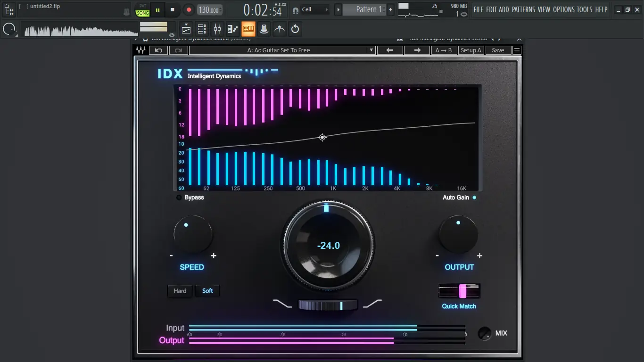Click the plugin redo arrow icon
The height and width of the screenshot is (362, 644).
click(178, 50)
